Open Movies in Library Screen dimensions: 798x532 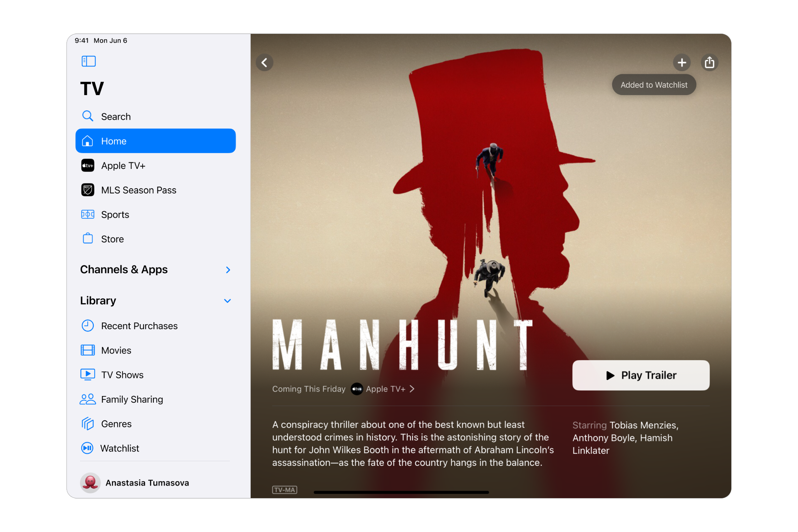tap(156, 350)
